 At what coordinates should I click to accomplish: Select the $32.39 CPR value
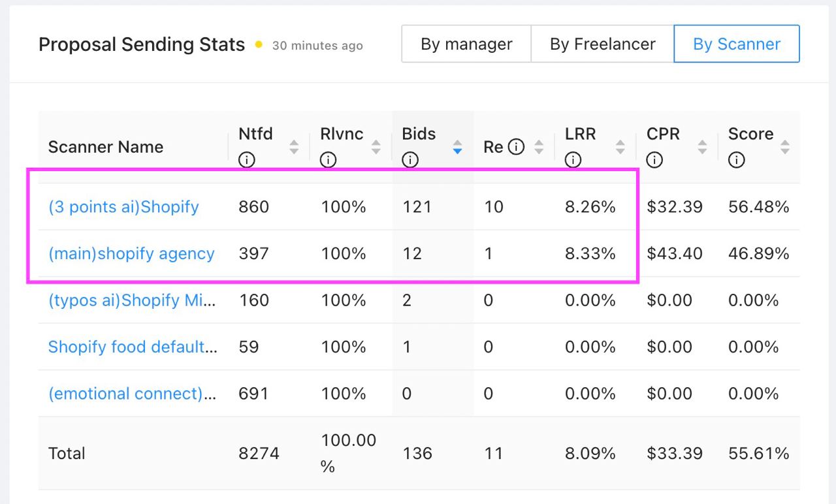675,207
